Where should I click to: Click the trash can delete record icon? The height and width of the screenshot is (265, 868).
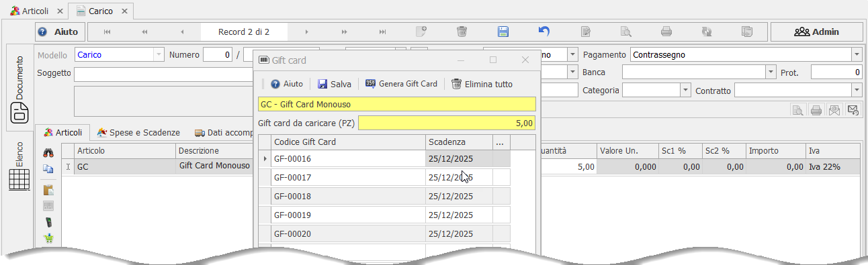[x=462, y=32]
